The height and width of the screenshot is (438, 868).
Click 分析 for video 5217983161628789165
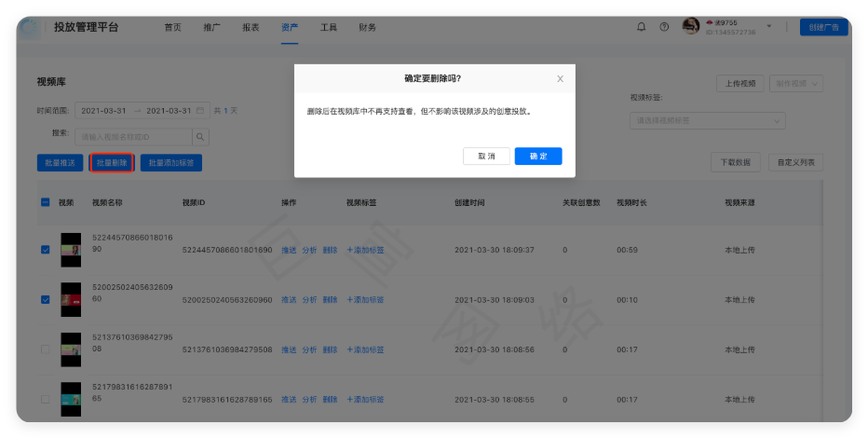pos(309,400)
